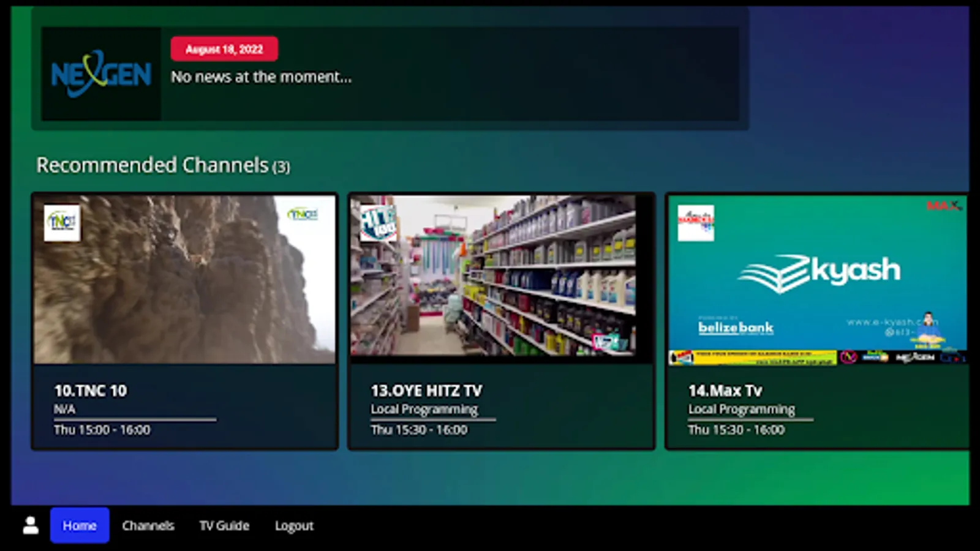This screenshot has width=980, height=551.
Task: Click 'Thu 15:30 - 16:00' under Max Tv
Action: (x=736, y=430)
